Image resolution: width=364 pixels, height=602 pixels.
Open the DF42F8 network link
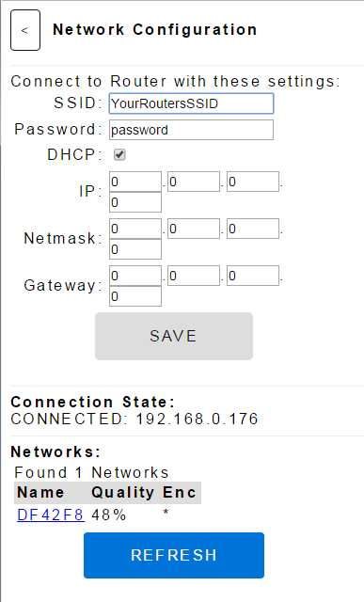pos(50,515)
